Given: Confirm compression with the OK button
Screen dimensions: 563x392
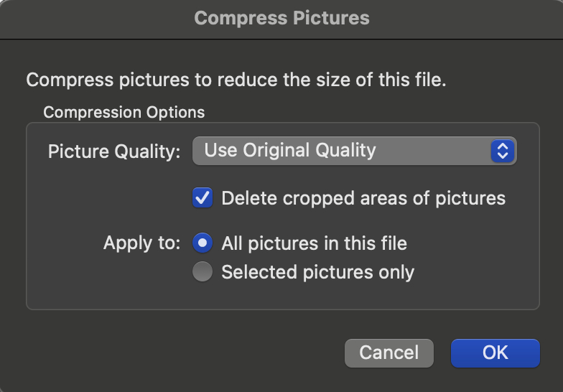Looking at the screenshot, I should pyautogui.click(x=495, y=353).
